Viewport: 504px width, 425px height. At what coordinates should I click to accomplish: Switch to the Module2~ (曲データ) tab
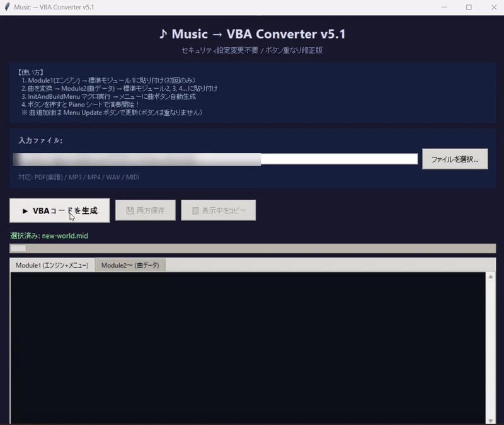pos(130,265)
